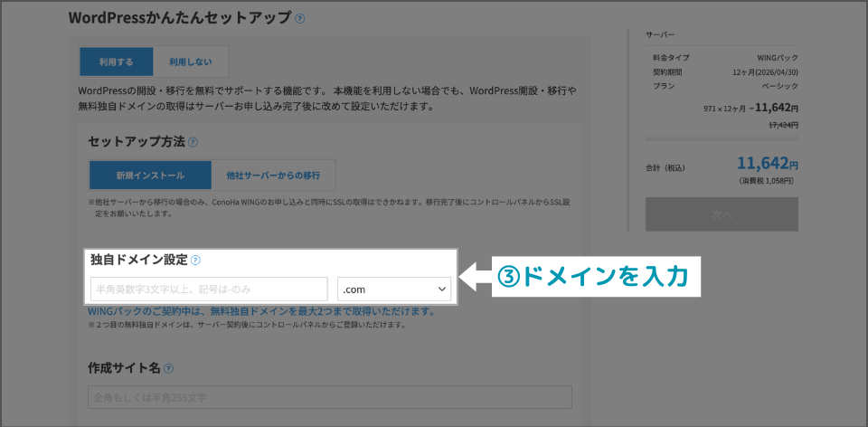Image resolution: width=868 pixels, height=427 pixels.
Task: Open help icon next to セットアップ方法
Action: [x=193, y=142]
